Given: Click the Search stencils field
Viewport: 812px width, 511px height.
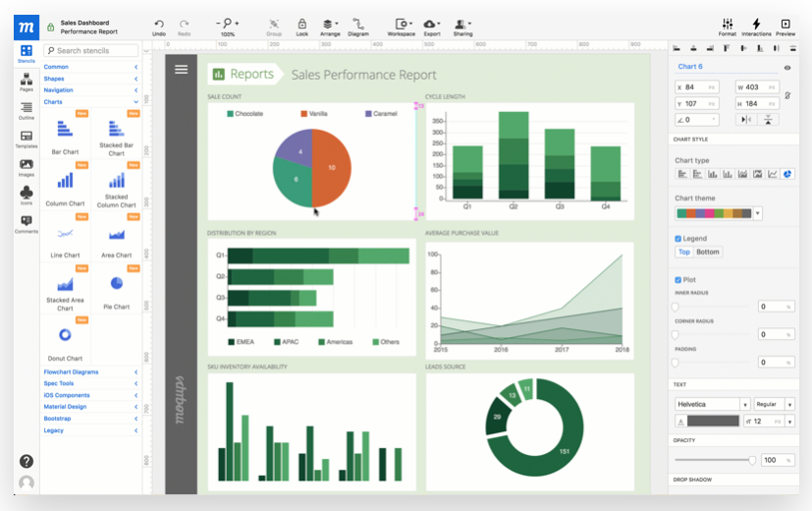Looking at the screenshot, I should [91, 50].
